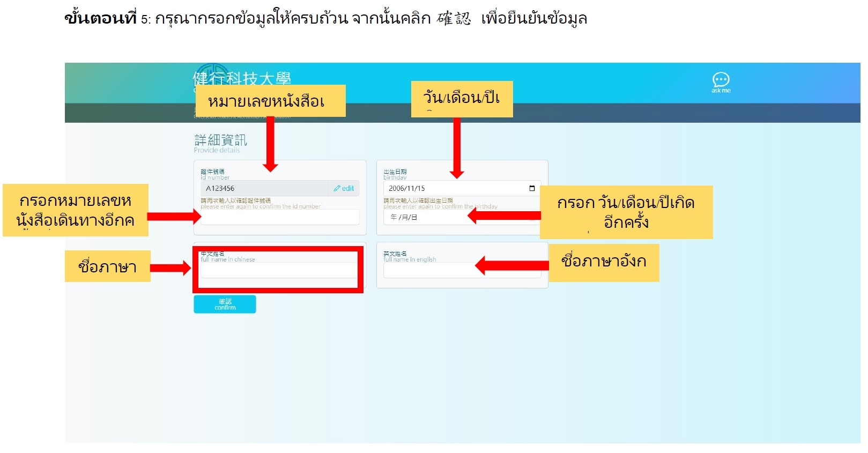Click the Provide details section heading
This screenshot has width=868, height=453.
tap(220, 143)
